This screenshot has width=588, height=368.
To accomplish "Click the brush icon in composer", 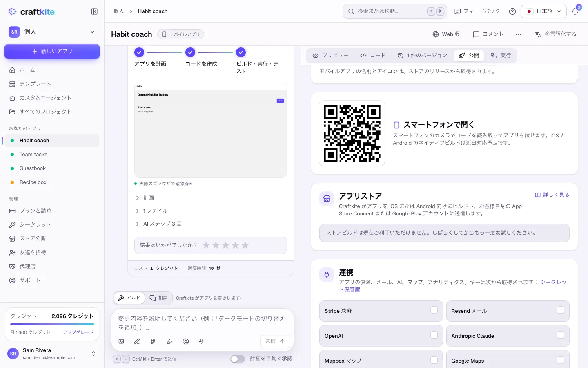I will [x=169, y=341].
